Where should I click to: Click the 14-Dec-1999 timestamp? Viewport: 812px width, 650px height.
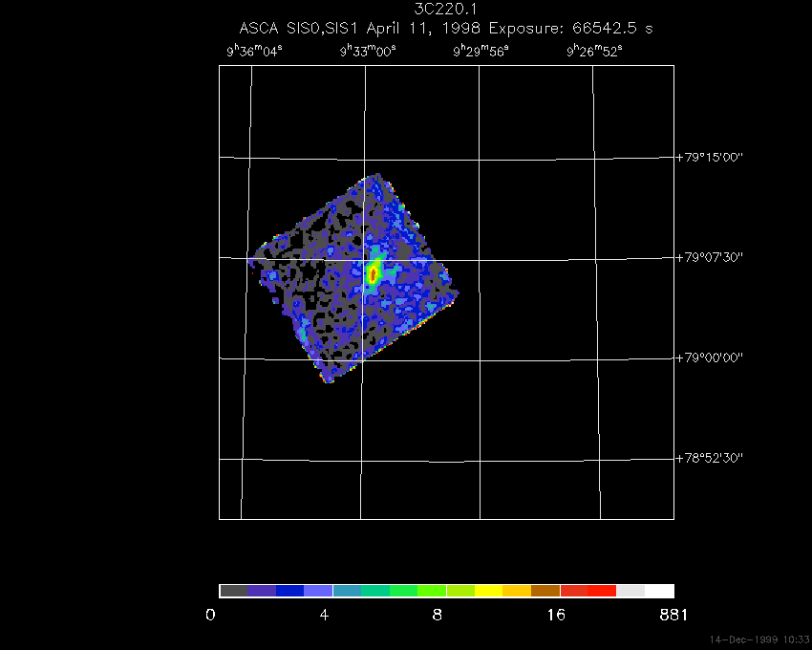(x=759, y=639)
